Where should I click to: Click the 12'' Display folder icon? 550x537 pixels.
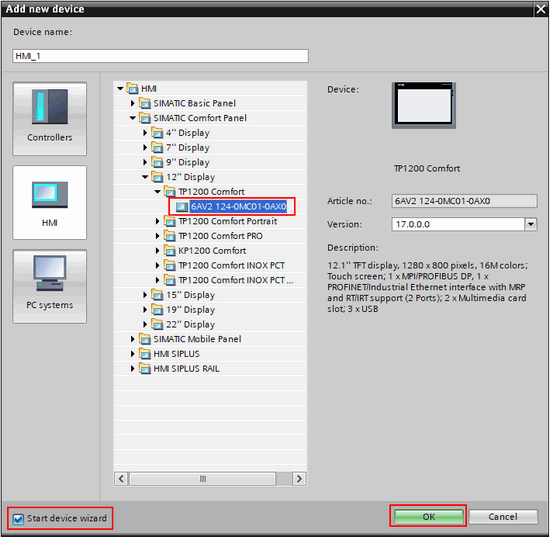click(x=157, y=177)
